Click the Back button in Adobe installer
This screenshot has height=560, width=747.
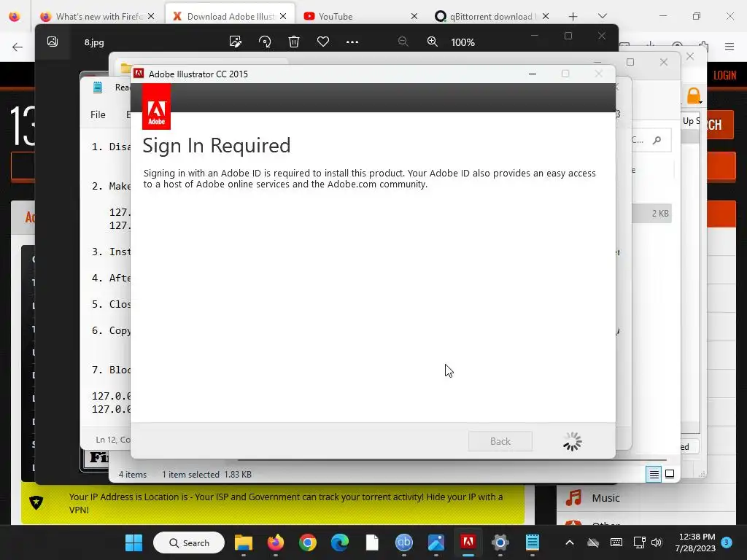point(500,441)
